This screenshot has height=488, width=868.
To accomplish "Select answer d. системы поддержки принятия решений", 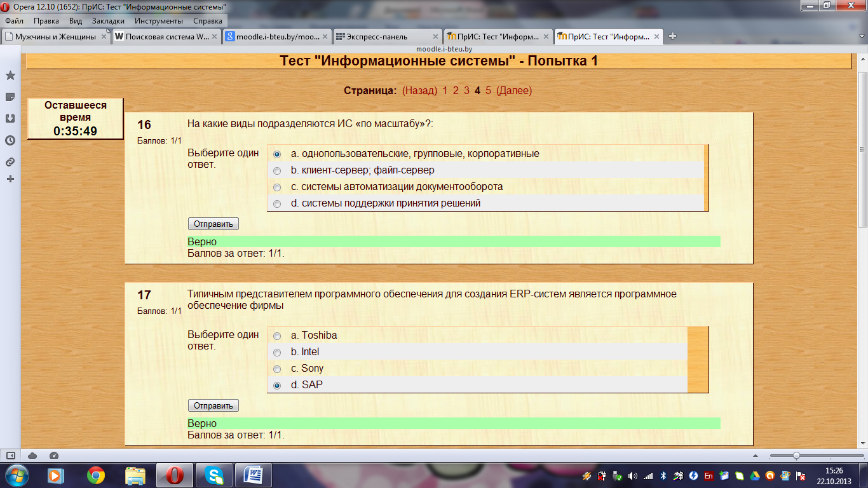I will click(276, 203).
